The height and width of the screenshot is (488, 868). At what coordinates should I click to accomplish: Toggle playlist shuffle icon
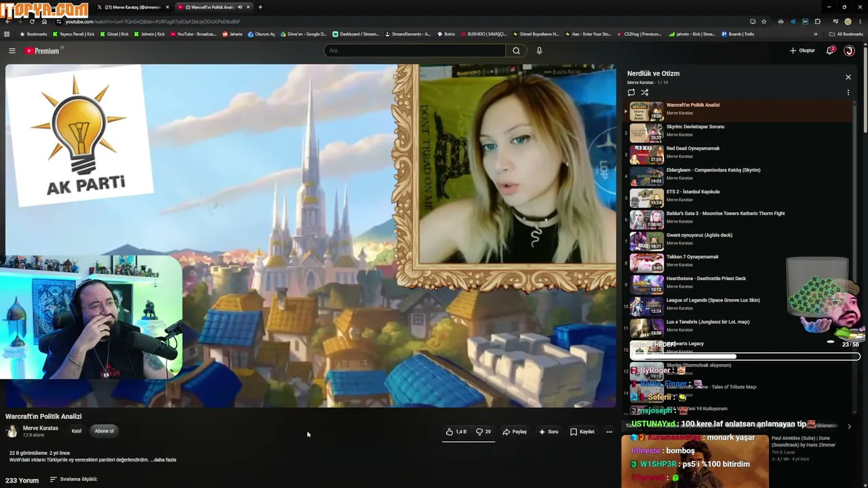point(645,92)
